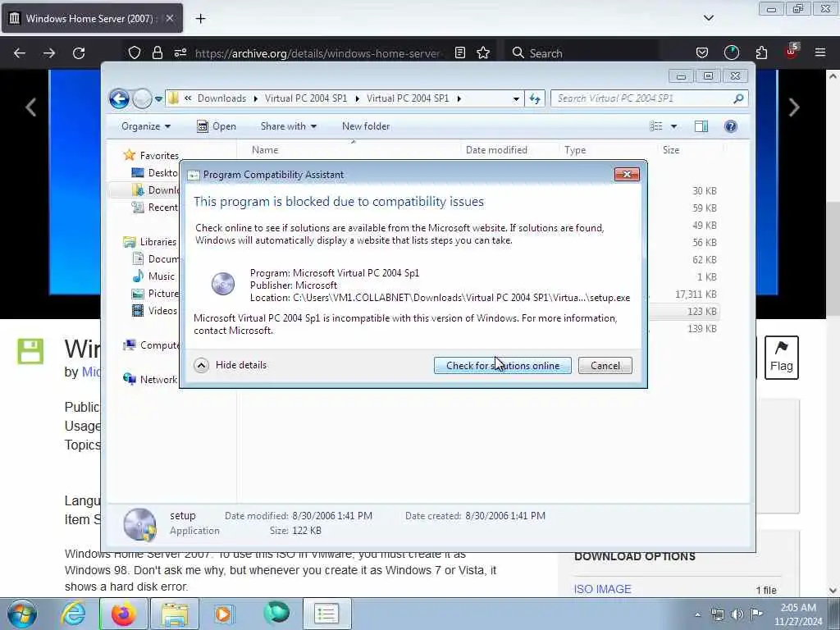Open the Firefox extensions puzzle icon
The width and height of the screenshot is (840, 630).
click(761, 52)
